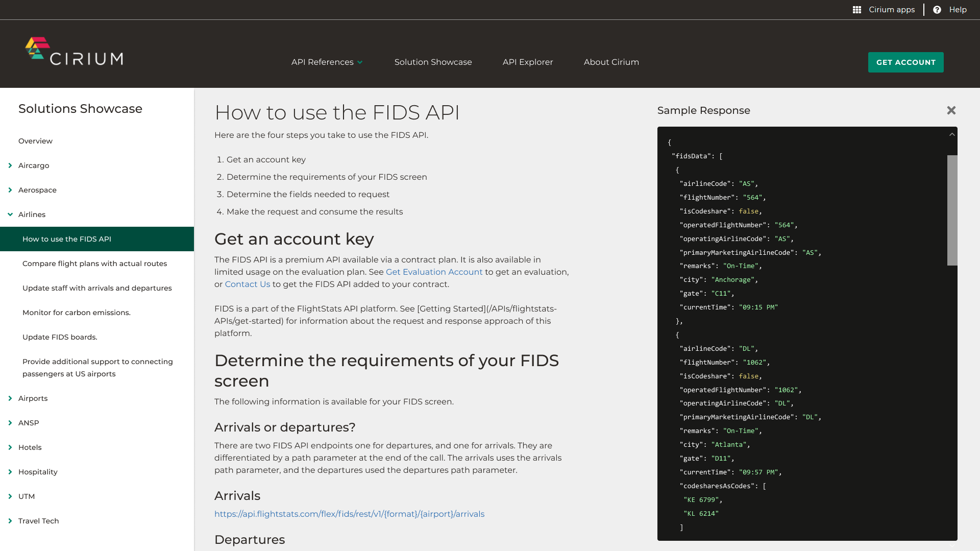Open Cirium apps text link
Image resolution: width=980 pixels, height=551 pixels.
(x=892, y=10)
